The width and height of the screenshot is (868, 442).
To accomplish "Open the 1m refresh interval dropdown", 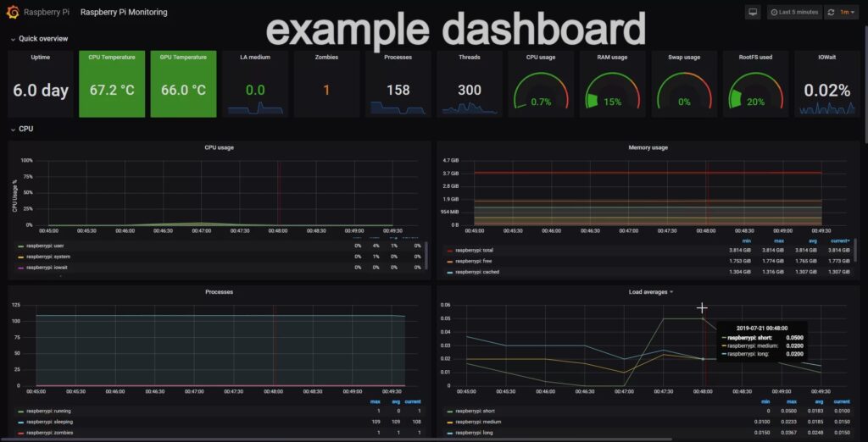I will 847,12.
